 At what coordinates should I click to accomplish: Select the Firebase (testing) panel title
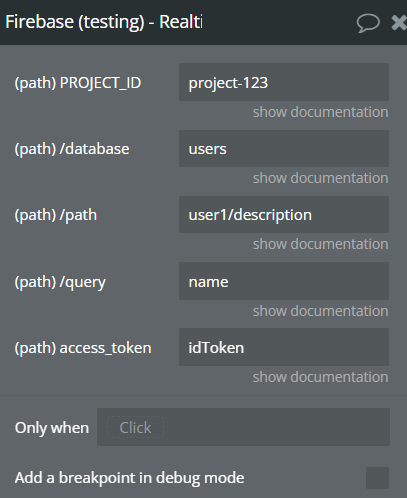point(104,22)
